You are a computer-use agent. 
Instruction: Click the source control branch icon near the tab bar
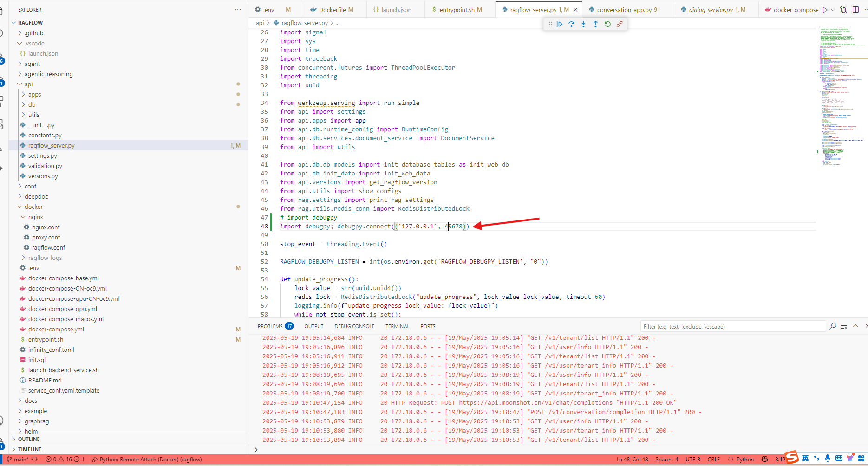pos(843,9)
